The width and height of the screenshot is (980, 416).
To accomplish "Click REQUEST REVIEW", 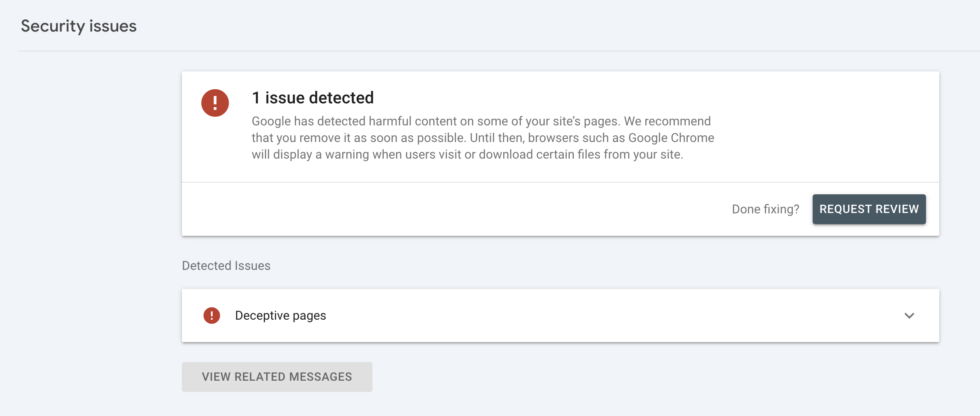I will pos(869,209).
